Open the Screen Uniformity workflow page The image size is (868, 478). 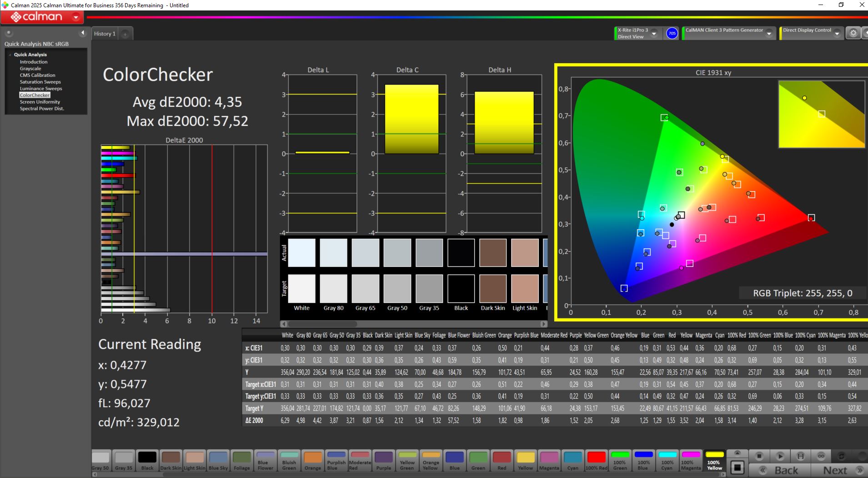[x=40, y=102]
